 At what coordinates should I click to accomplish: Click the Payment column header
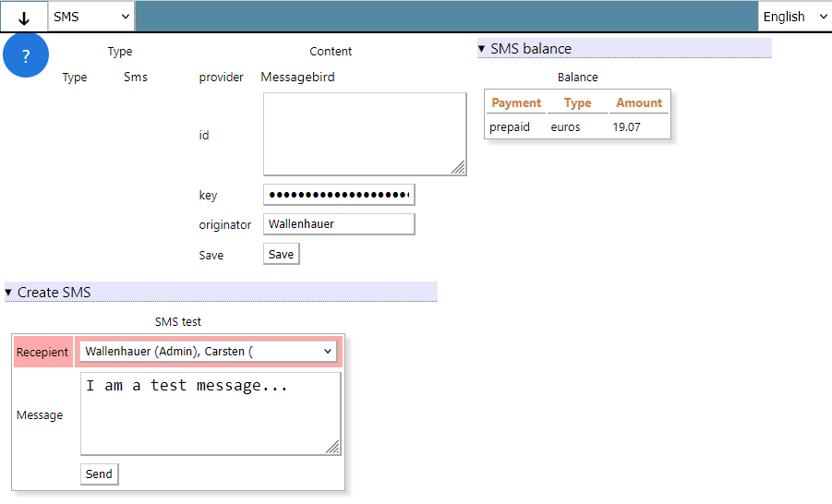(516, 102)
